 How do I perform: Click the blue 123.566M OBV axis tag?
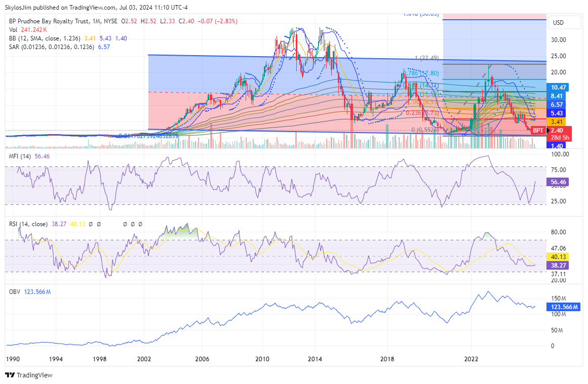[x=564, y=307]
